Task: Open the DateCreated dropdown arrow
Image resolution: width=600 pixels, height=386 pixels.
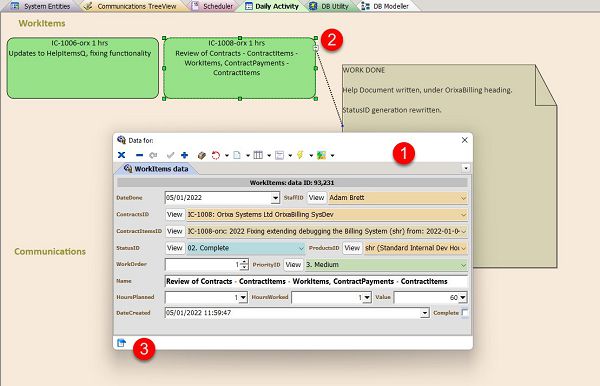Action: [x=424, y=313]
